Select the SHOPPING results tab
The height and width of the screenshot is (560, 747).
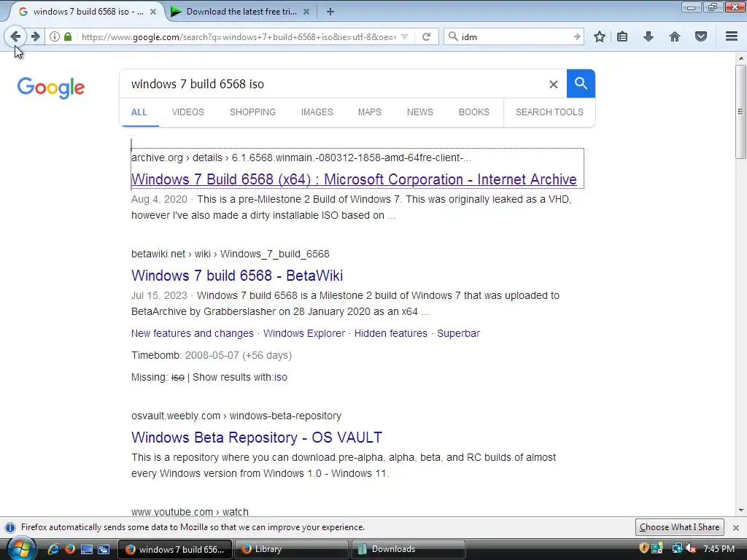tap(252, 112)
